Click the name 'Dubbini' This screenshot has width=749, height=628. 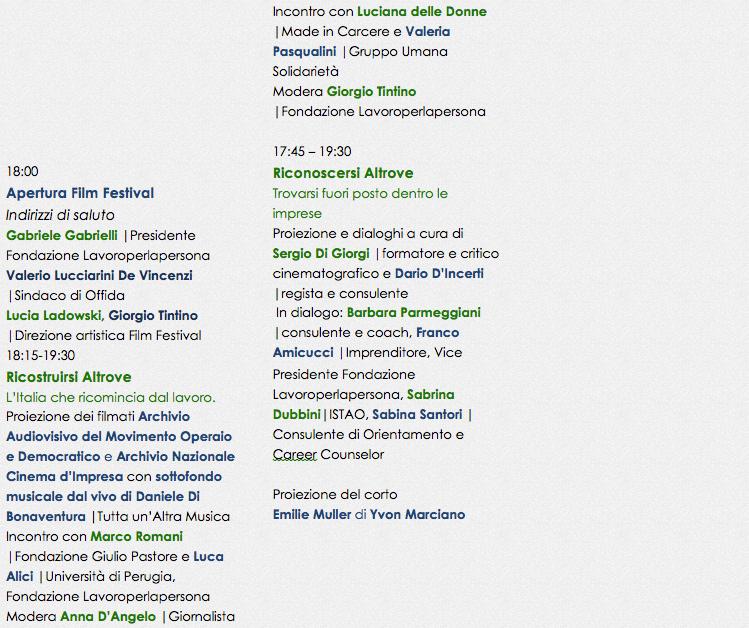296,415
